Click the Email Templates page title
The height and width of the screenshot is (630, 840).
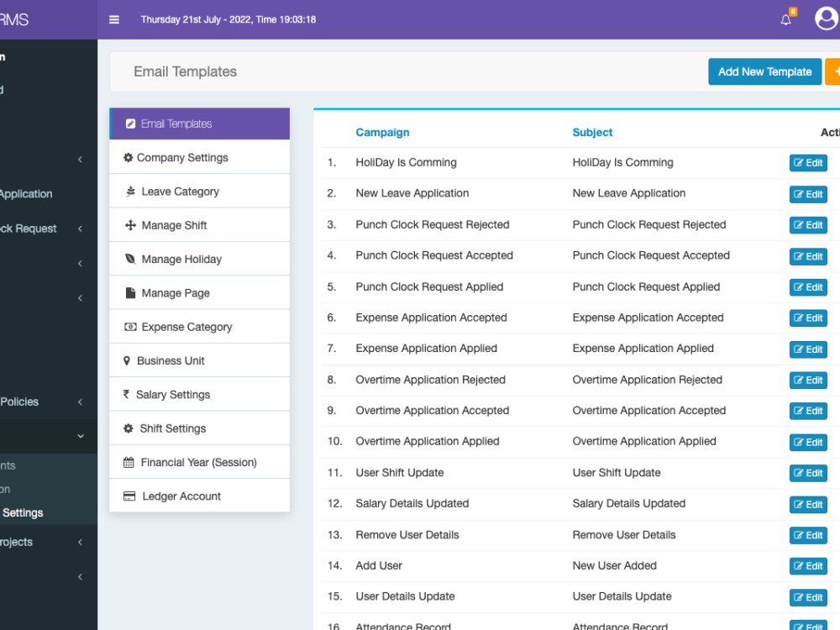tap(185, 71)
